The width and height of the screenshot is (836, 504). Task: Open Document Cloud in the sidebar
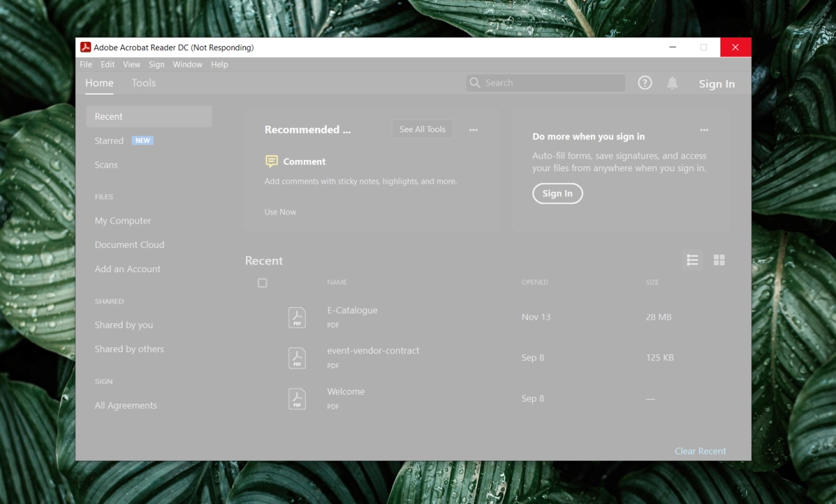click(x=130, y=245)
